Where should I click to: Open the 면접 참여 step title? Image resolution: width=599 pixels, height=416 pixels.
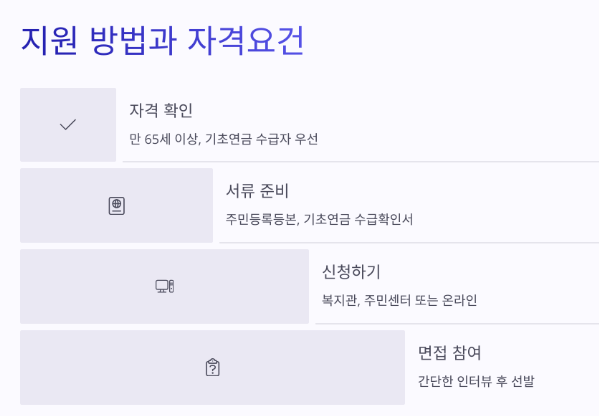(x=449, y=352)
